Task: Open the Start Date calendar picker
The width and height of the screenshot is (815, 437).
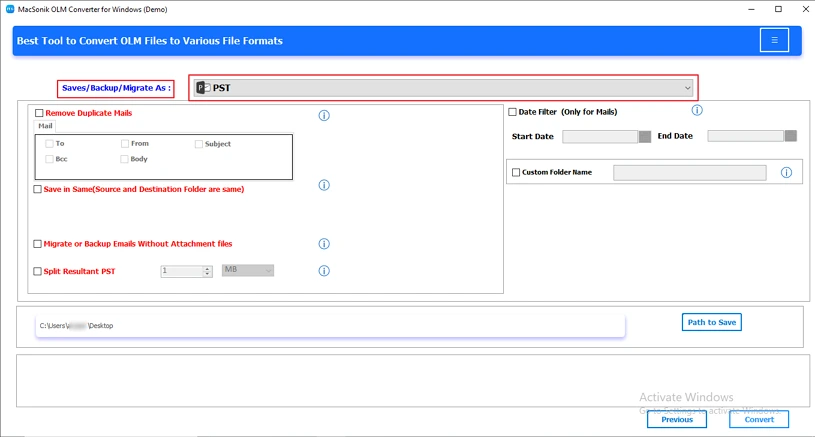Action: (x=645, y=137)
